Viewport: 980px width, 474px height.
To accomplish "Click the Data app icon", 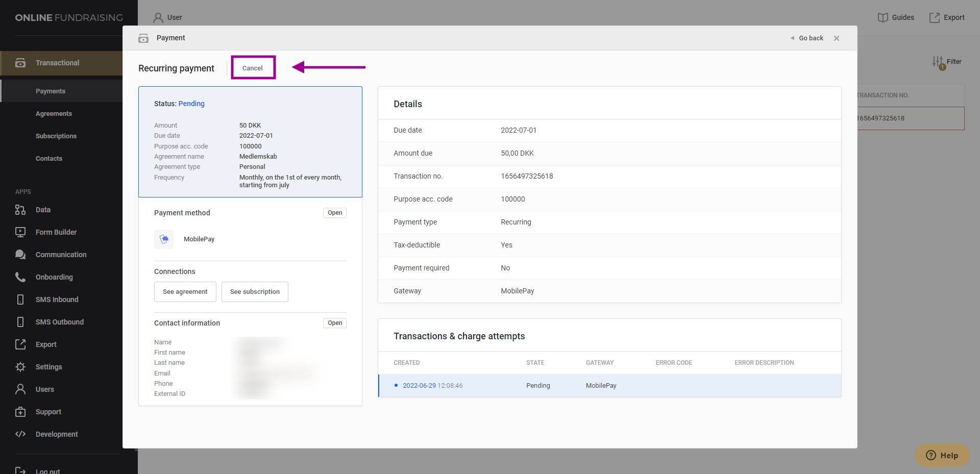I will (20, 210).
